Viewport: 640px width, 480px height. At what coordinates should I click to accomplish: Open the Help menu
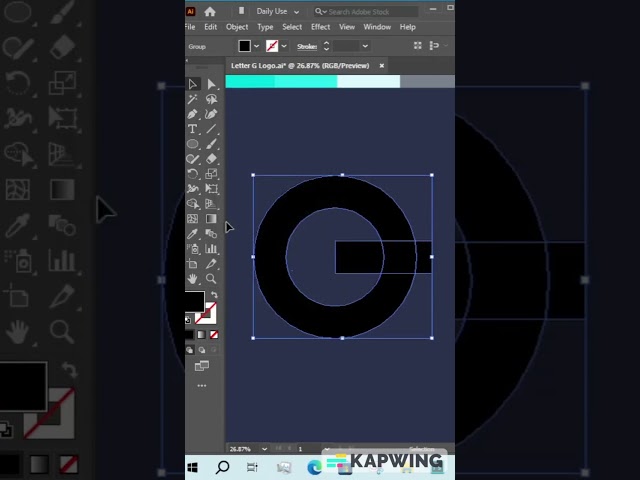[407, 27]
